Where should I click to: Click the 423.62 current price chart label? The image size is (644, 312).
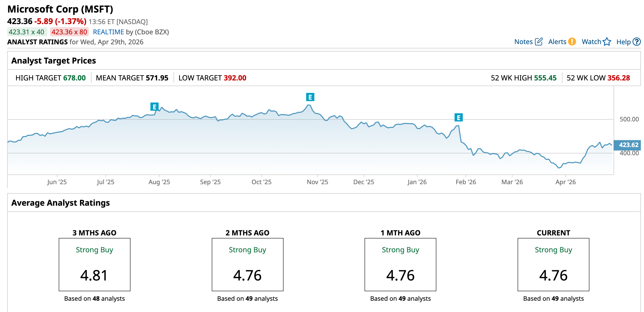pyautogui.click(x=628, y=145)
